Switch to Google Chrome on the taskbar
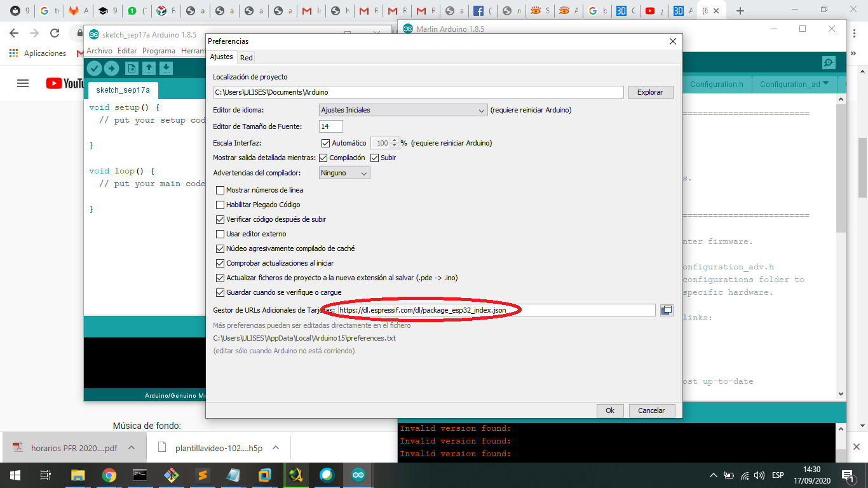 click(109, 475)
